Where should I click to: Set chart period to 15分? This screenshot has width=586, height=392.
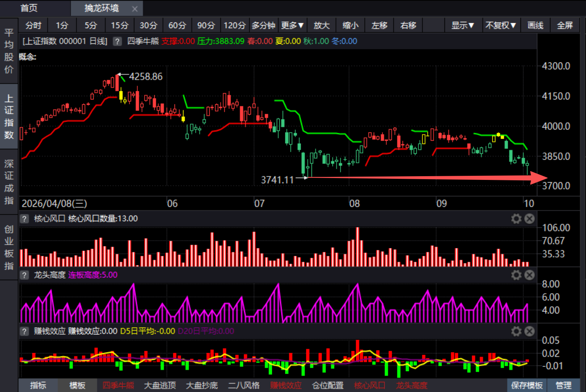coord(119,25)
